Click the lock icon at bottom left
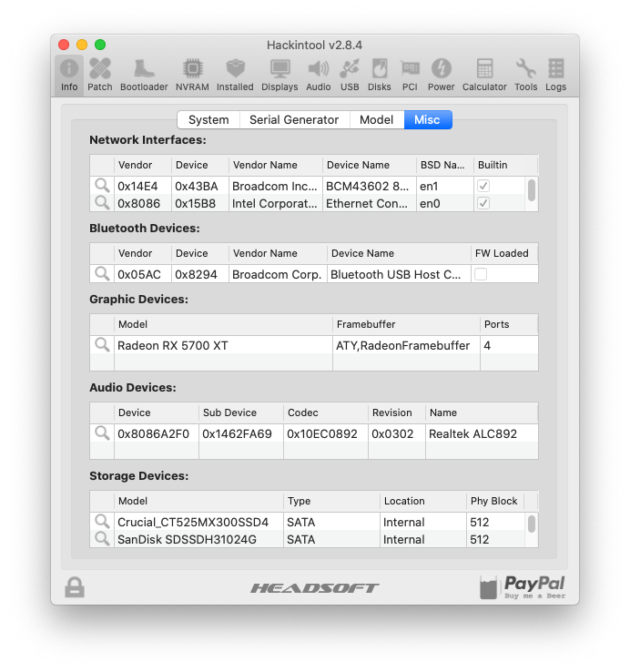Viewport: 630px width, 672px height. 75,587
